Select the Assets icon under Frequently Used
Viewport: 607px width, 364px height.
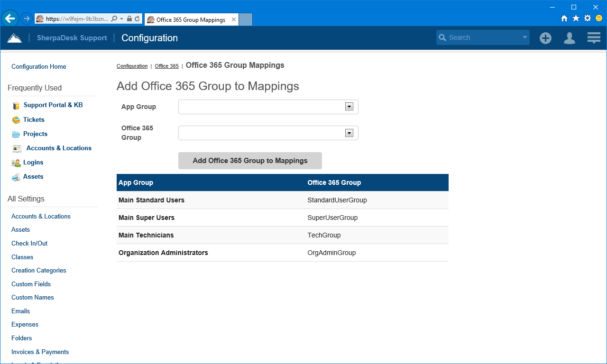(x=16, y=177)
